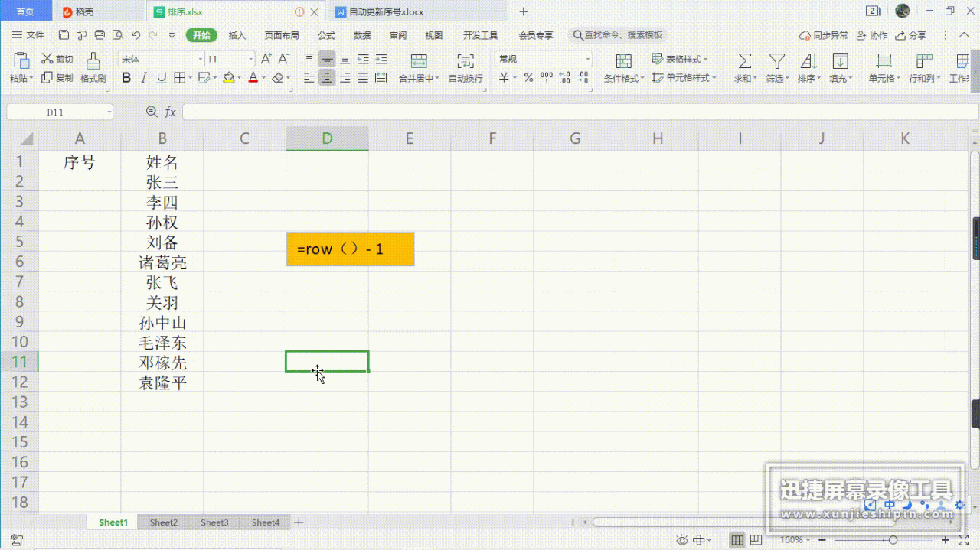Increase decimal places
This screenshot has width=980, height=550.
[x=565, y=78]
